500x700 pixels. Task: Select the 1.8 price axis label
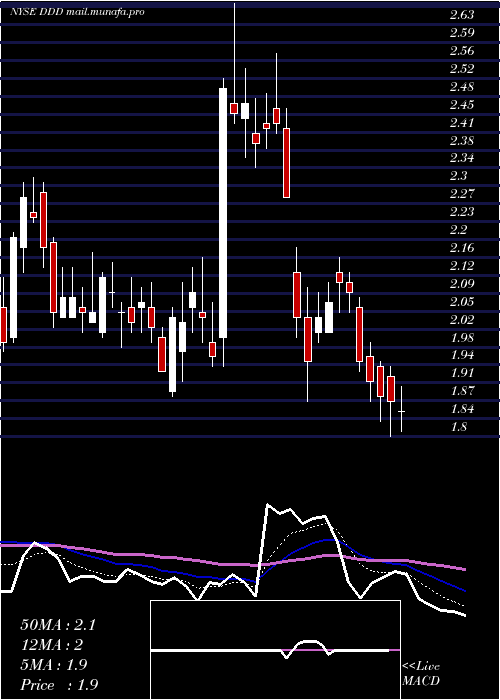coord(458,427)
